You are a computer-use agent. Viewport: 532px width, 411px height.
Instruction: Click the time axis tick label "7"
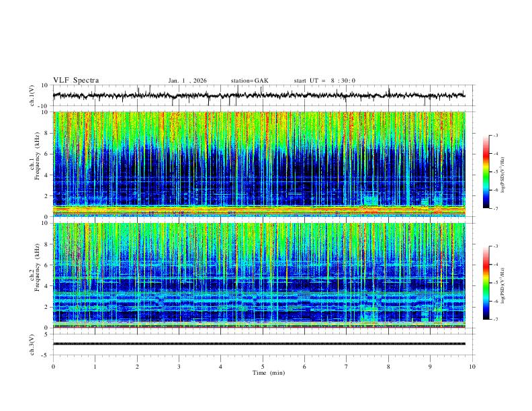pos(347,367)
